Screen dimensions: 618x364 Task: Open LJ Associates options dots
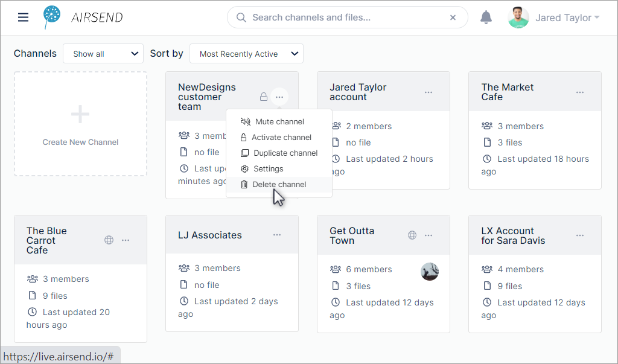(277, 235)
